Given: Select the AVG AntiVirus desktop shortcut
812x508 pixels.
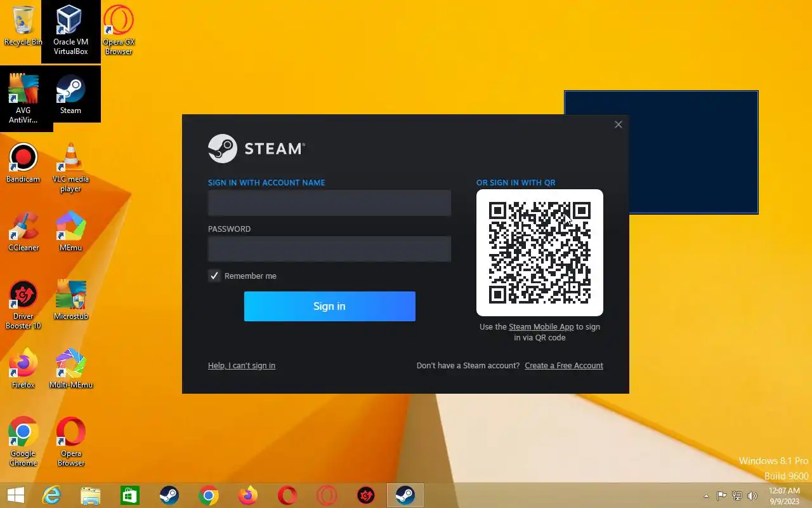Looking at the screenshot, I should (x=23, y=99).
